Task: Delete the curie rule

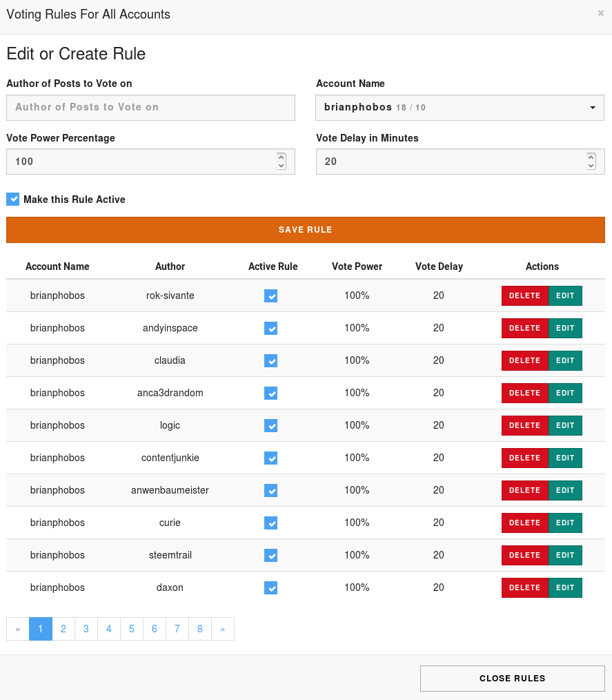Action: click(x=524, y=523)
